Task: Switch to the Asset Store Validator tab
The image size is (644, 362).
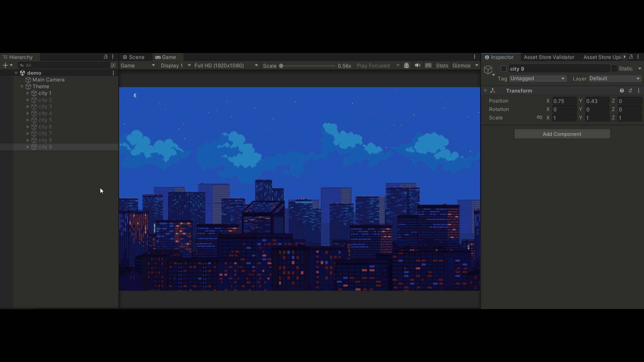Action: pyautogui.click(x=549, y=57)
